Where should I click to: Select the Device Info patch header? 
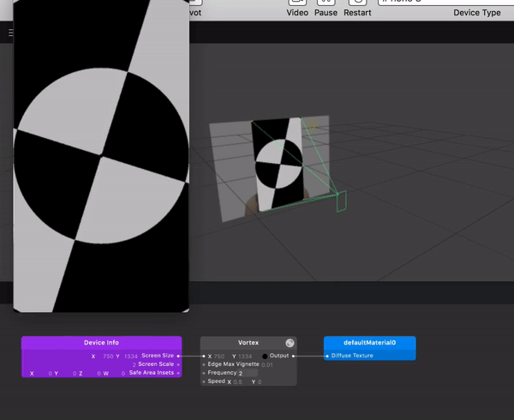101,343
